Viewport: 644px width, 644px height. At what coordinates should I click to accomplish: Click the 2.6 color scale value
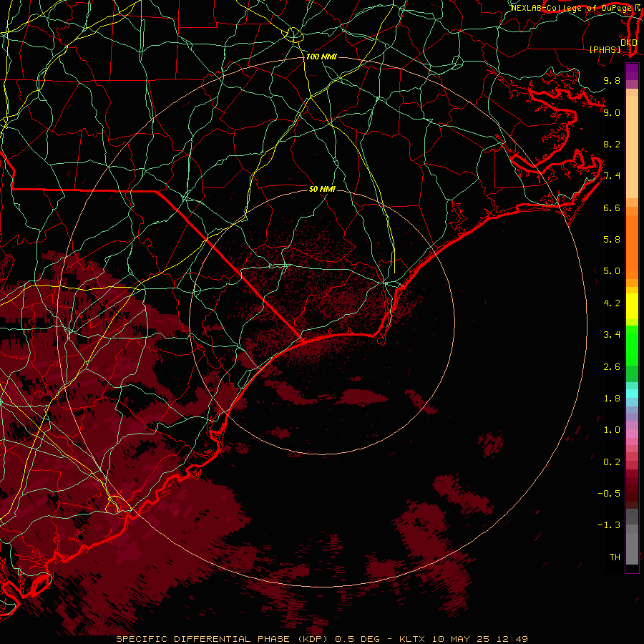[612, 367]
